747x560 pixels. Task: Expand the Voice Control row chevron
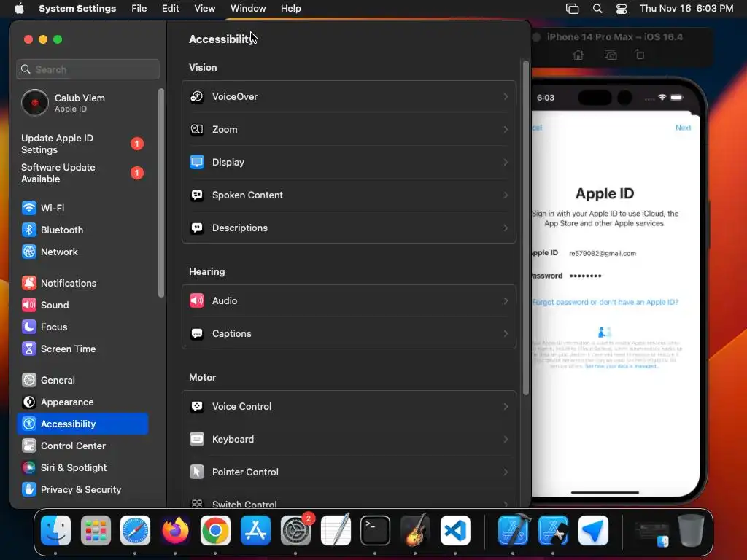pyautogui.click(x=506, y=407)
